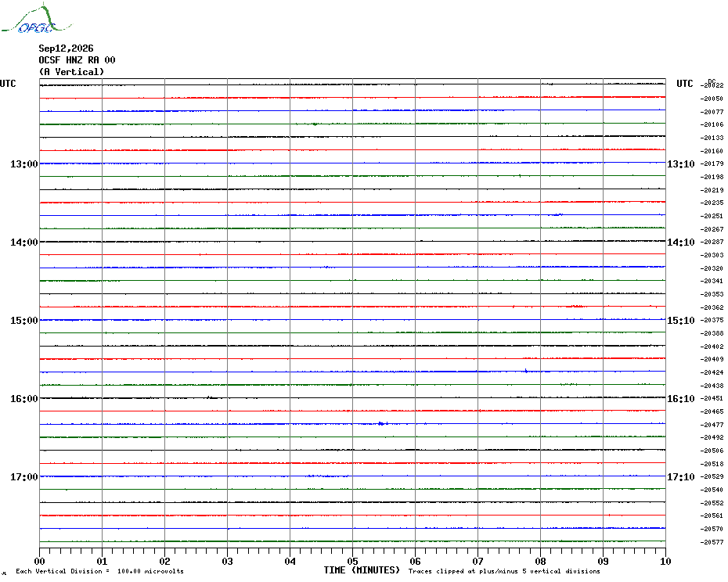728x582 pixels.
Task: Click the green blip in the fourth trace
Action: click(x=315, y=124)
